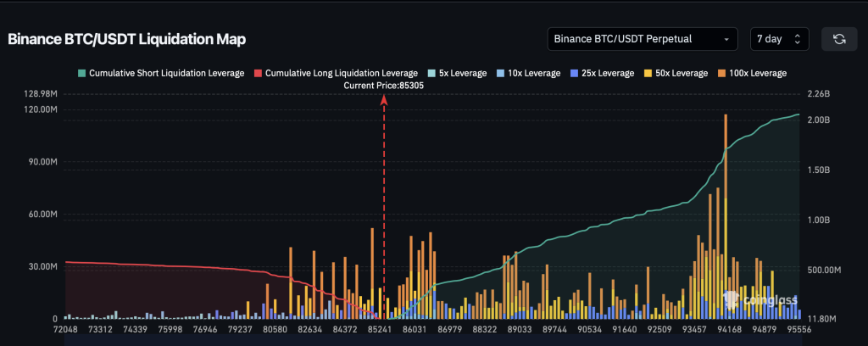Click the Binance BTC/USDT Liquidation Map title
This screenshot has width=868, height=346.
tap(127, 40)
